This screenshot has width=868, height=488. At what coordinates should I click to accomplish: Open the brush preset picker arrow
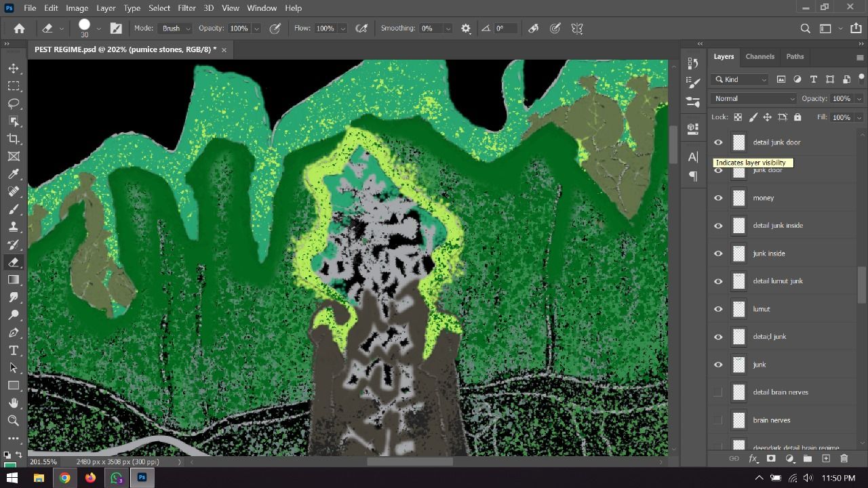coord(99,28)
